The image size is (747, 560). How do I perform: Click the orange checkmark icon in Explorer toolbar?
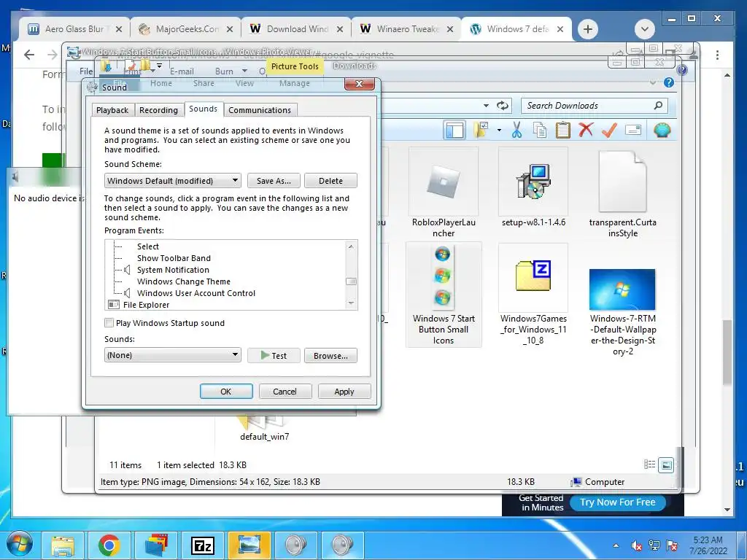[x=609, y=130]
